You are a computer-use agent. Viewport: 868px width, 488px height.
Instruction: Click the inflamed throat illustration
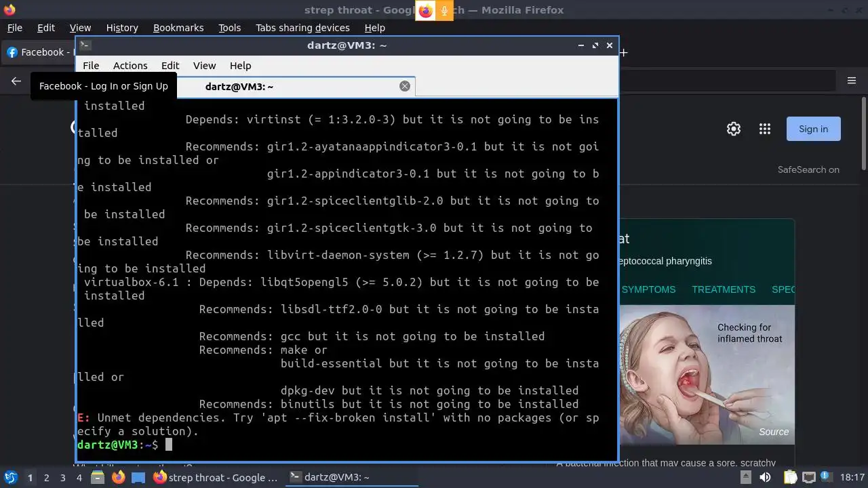[706, 375]
